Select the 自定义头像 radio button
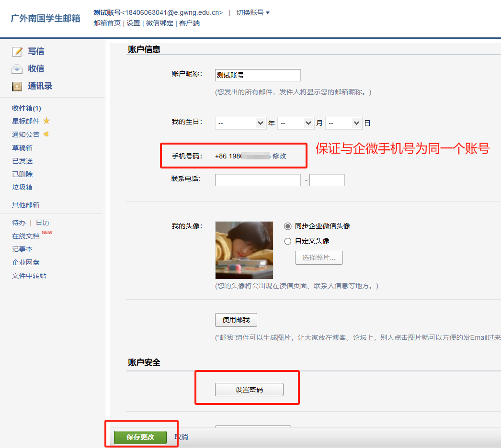 point(288,241)
